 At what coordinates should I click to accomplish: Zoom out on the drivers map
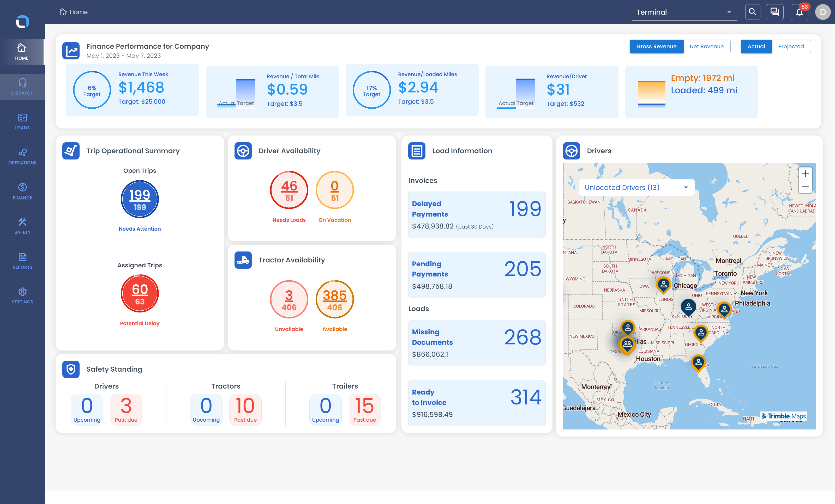[805, 187]
